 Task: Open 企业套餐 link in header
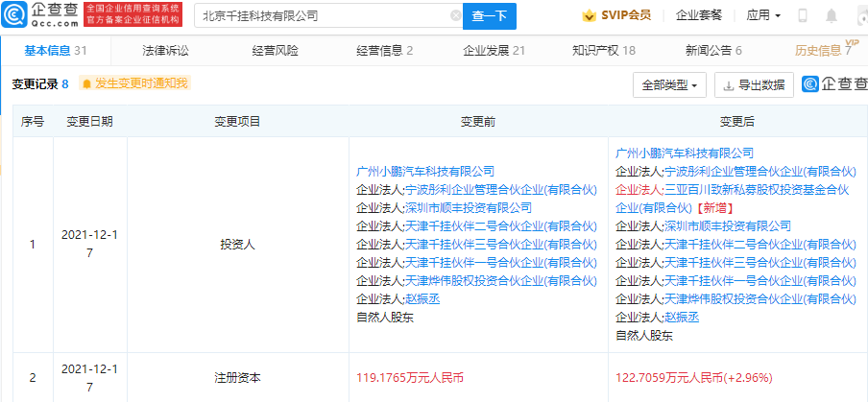pos(699,16)
